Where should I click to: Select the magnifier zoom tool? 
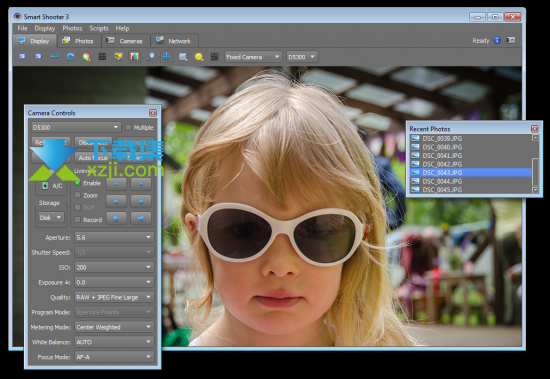point(150,56)
